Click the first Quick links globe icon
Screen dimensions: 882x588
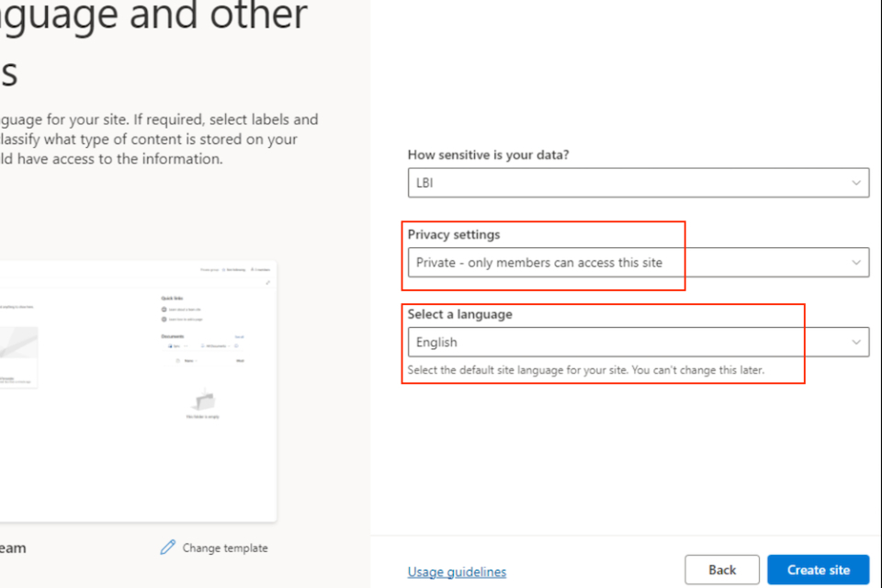(x=164, y=310)
